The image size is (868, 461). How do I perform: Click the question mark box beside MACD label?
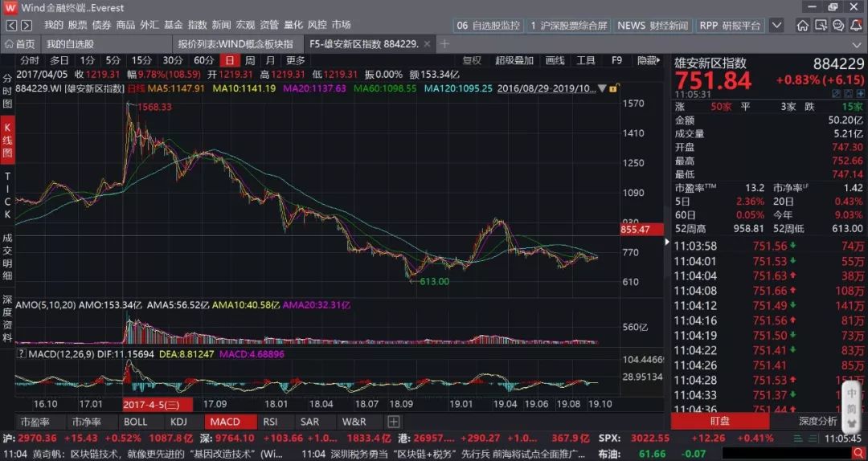[x=21, y=353]
